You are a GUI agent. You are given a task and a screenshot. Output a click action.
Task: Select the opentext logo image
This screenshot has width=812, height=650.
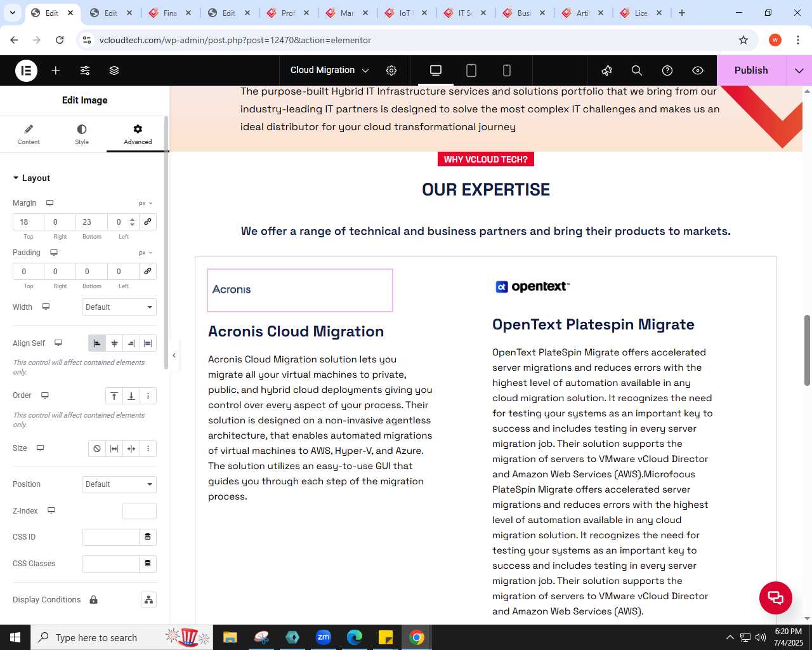pos(533,287)
